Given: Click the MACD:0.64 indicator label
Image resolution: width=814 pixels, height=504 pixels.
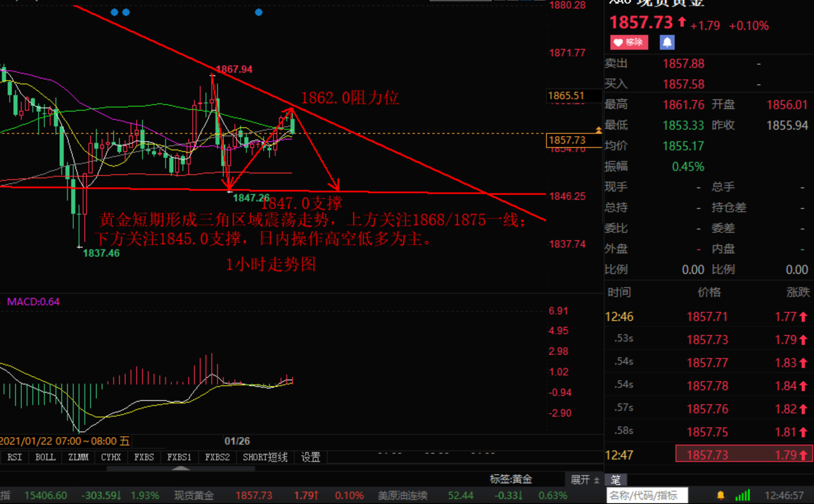Looking at the screenshot, I should pyautogui.click(x=33, y=302).
